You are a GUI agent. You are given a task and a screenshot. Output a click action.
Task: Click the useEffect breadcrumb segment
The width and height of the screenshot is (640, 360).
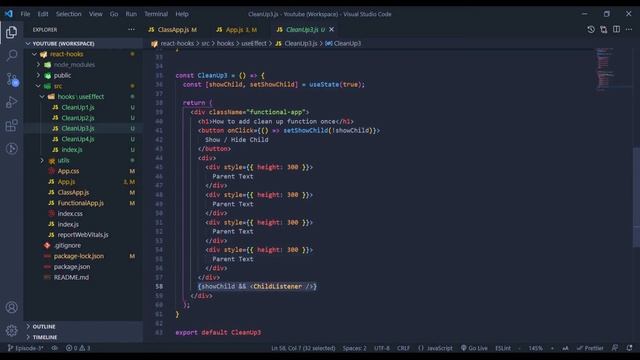tap(253, 43)
